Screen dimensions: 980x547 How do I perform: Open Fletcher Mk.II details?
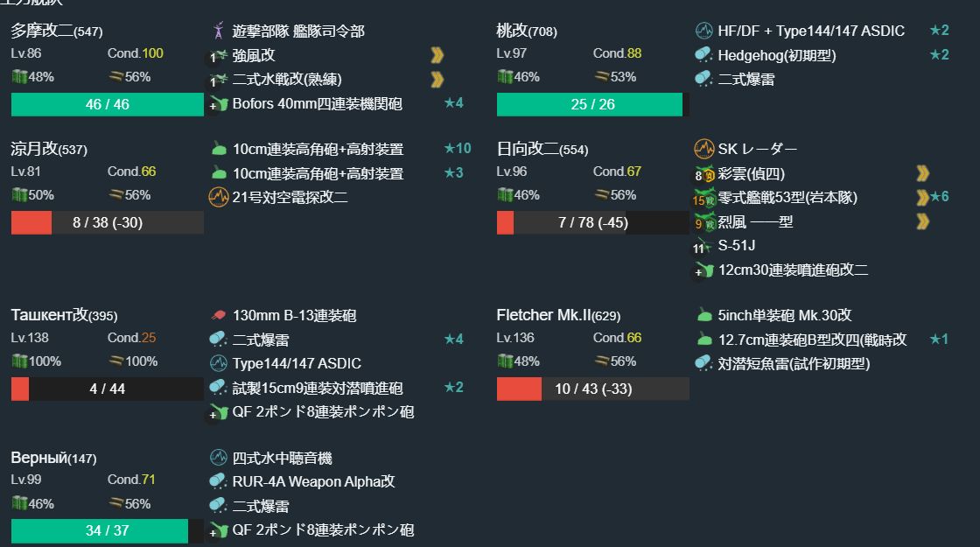click(545, 313)
